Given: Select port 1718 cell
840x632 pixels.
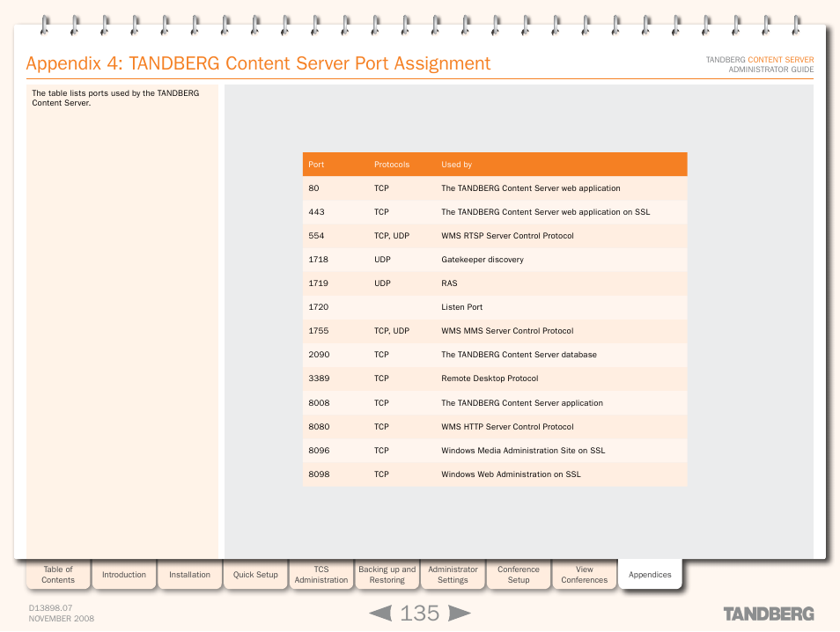Looking at the screenshot, I should coord(318,260).
